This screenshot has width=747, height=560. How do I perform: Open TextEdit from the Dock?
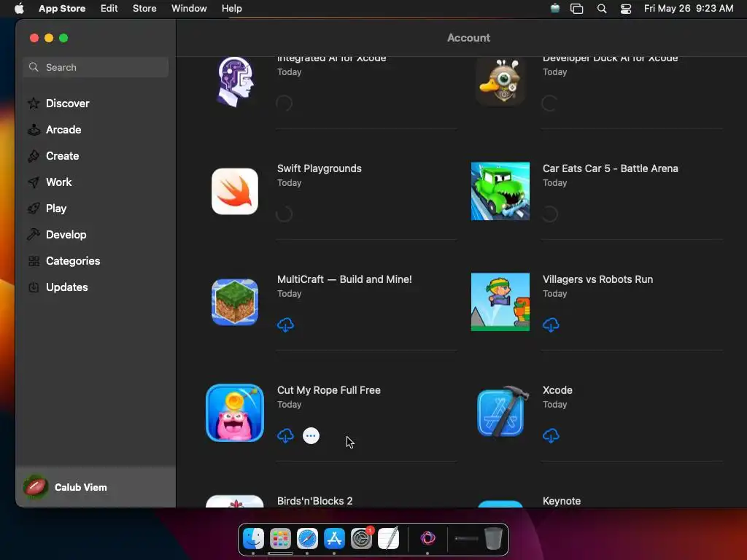pyautogui.click(x=389, y=539)
